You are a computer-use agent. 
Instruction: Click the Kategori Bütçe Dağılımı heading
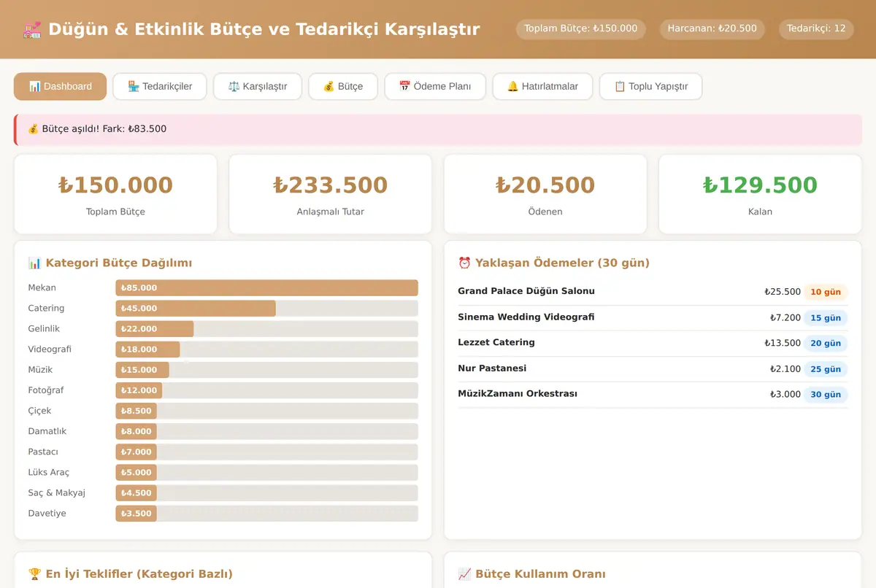tap(110, 263)
